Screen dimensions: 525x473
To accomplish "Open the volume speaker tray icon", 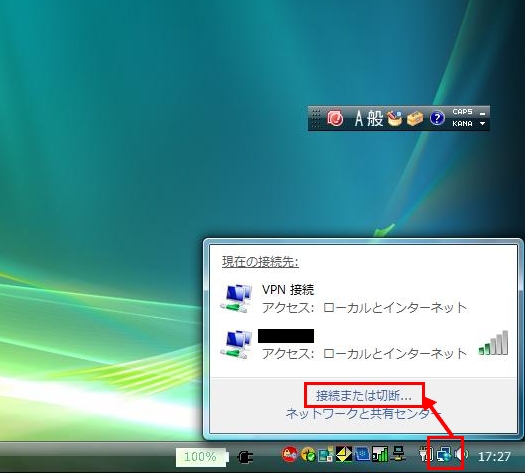I will point(461,455).
